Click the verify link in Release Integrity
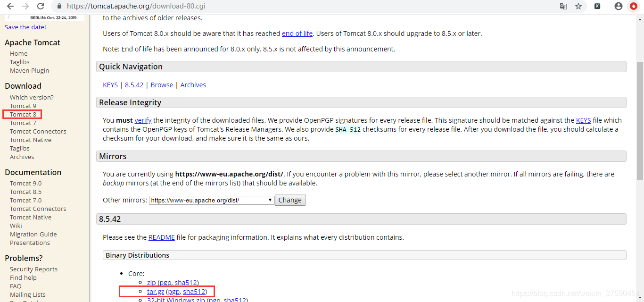This screenshot has height=302, width=644. coord(143,120)
